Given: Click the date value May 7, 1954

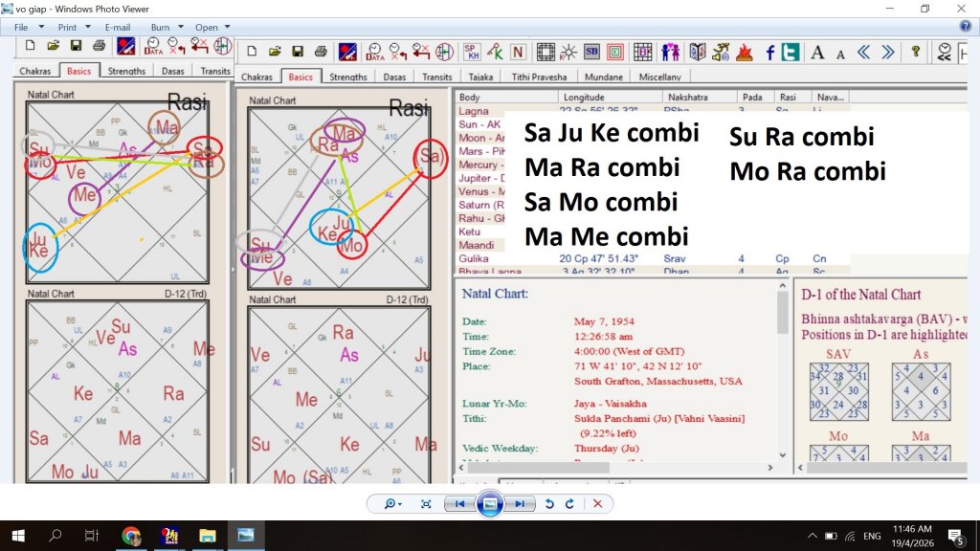Looking at the screenshot, I should pos(604,321).
